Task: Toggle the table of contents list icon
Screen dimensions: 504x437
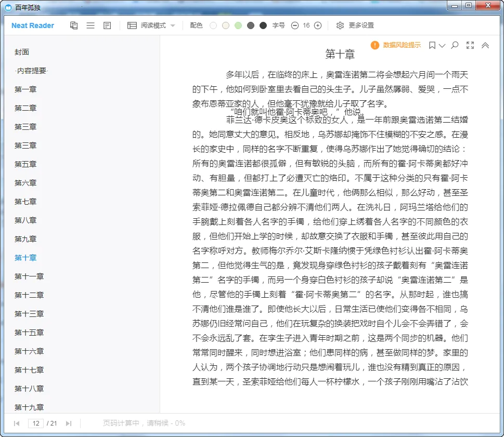Action: (91, 25)
